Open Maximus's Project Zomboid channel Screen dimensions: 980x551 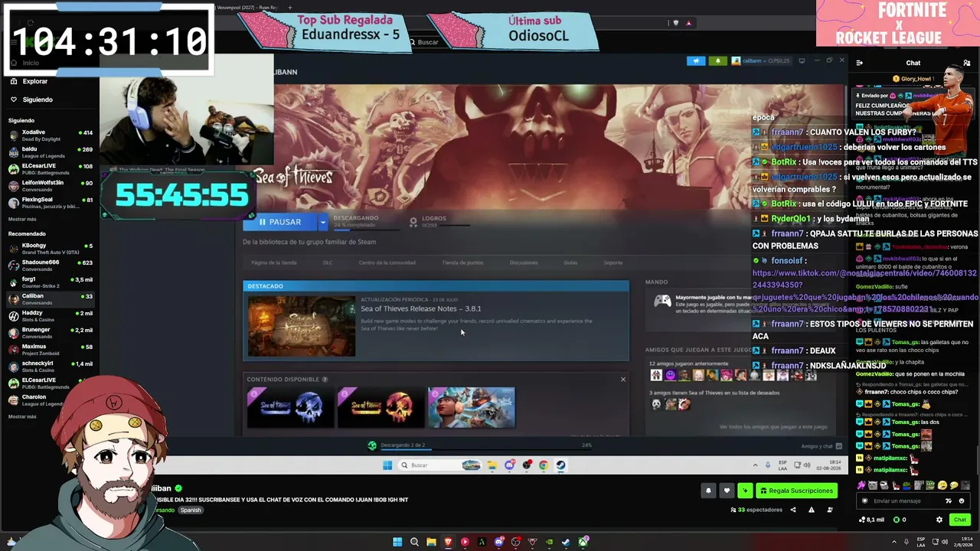pos(50,350)
